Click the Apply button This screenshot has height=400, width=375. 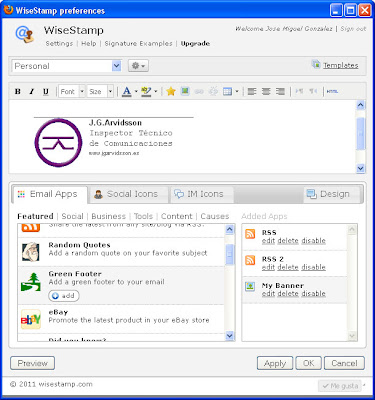pyautogui.click(x=275, y=363)
